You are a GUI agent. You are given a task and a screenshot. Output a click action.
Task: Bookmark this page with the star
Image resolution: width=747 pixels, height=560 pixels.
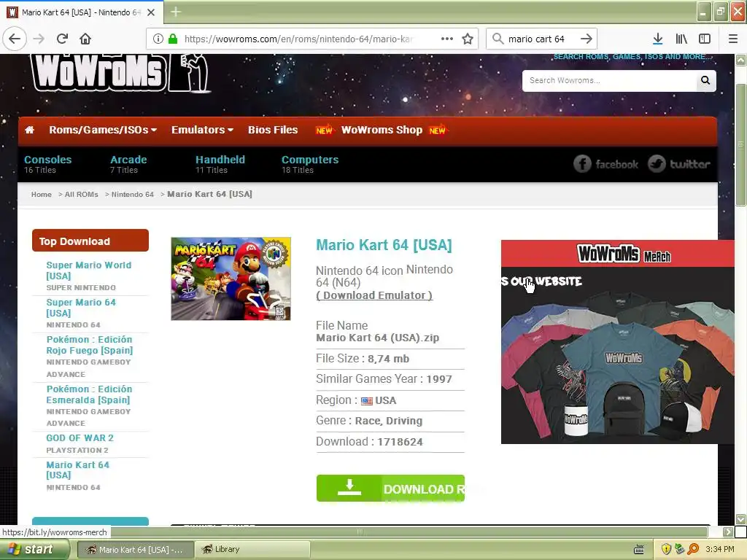(468, 39)
